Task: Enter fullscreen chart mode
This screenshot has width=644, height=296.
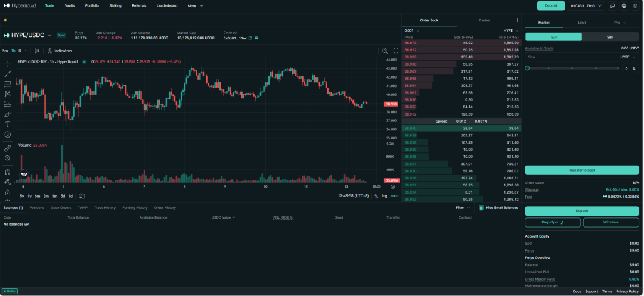Action: click(x=396, y=51)
